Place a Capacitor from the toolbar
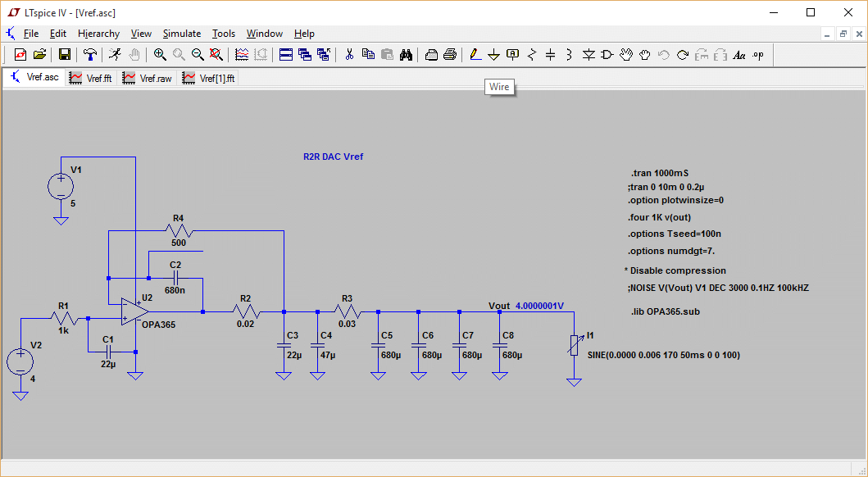Screen dimensions: 868x477 coord(550,55)
